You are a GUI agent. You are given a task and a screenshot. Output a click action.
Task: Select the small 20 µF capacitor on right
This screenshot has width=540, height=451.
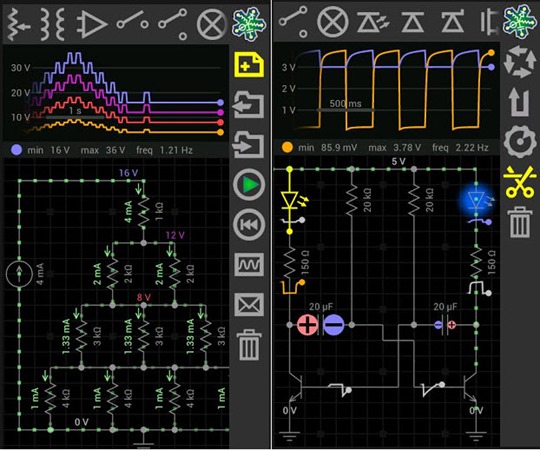tap(445, 325)
